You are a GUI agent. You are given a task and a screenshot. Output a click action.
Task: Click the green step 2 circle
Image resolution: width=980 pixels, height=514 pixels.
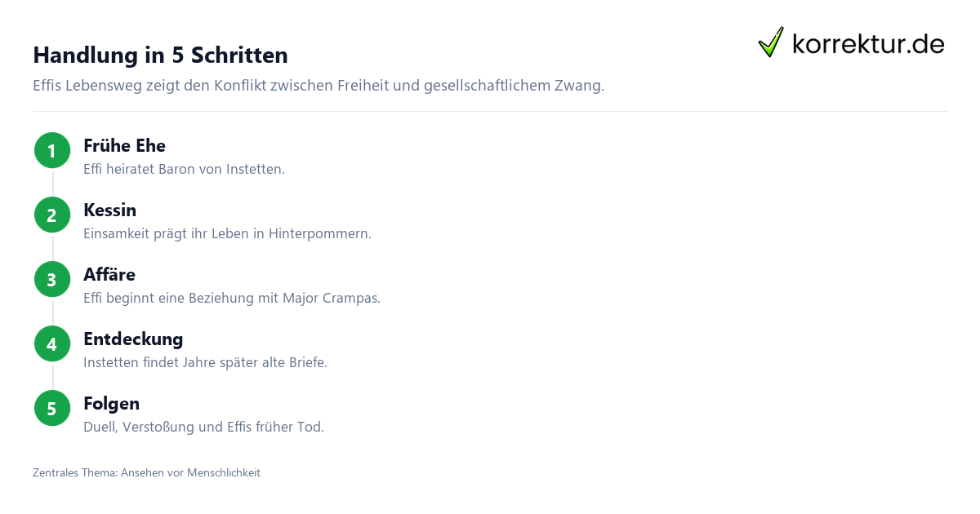click(52, 215)
